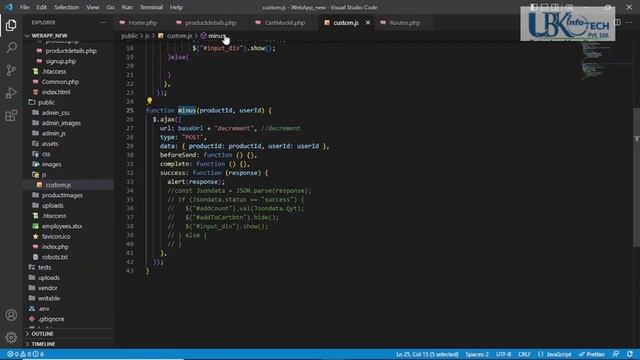Open the Selection menu
640x360 pixels.
[x=67, y=7]
